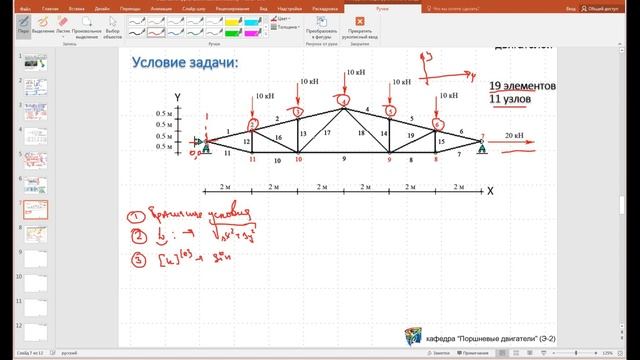
Task: Expand the Ластик eraser options arrow
Action: coord(63,37)
